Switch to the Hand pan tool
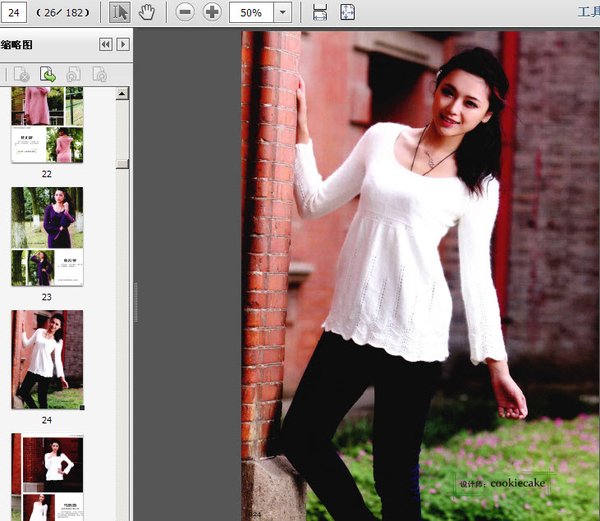This screenshot has width=600, height=521. [146, 12]
